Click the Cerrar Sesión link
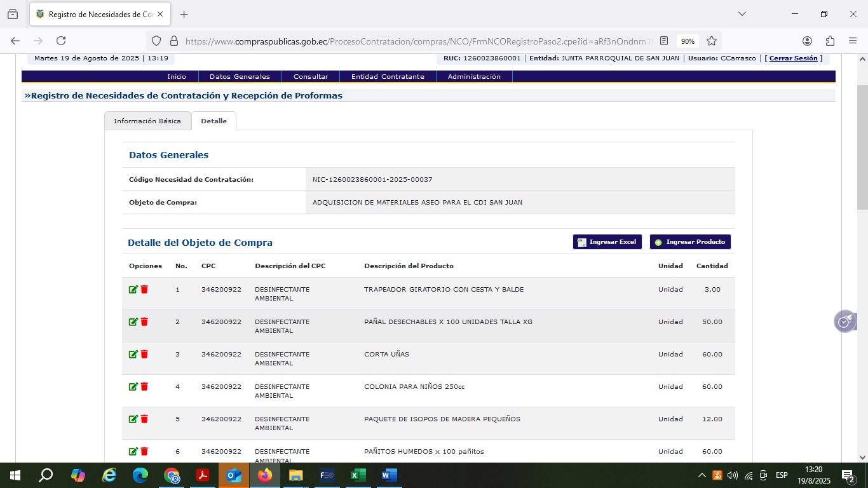 (793, 58)
